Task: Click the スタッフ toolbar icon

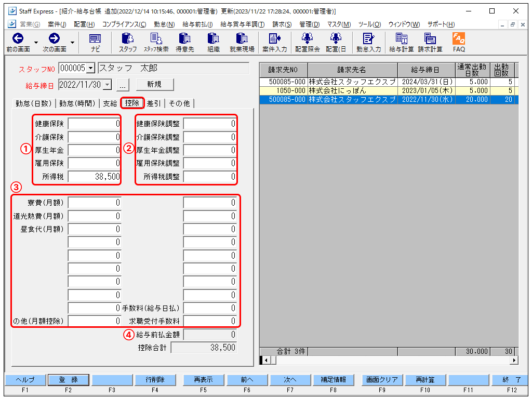Action: point(127,42)
